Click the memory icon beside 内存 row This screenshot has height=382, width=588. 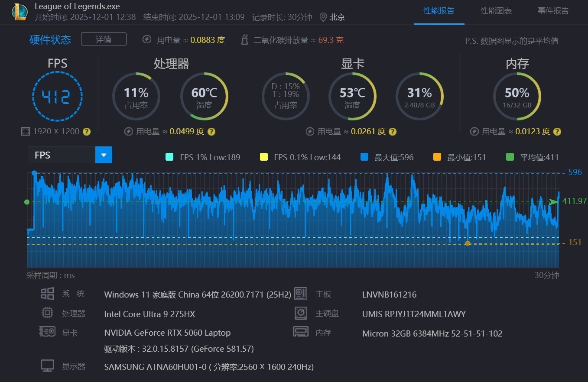(x=301, y=332)
